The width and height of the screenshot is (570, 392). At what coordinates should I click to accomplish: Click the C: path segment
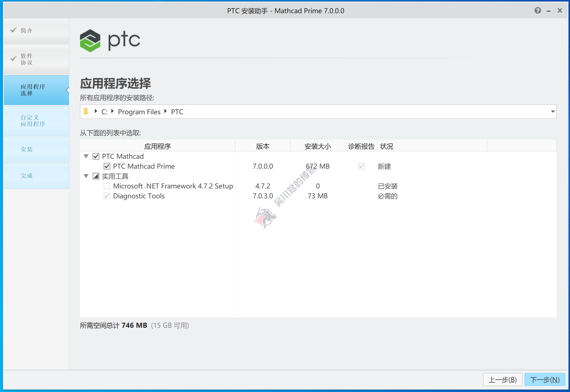pyautogui.click(x=104, y=112)
